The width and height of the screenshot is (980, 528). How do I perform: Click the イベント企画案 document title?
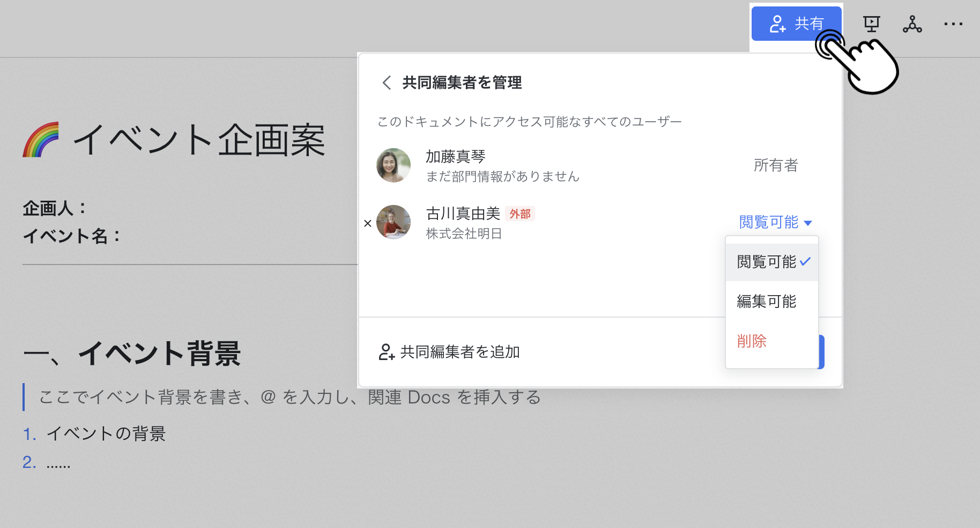tap(199, 141)
